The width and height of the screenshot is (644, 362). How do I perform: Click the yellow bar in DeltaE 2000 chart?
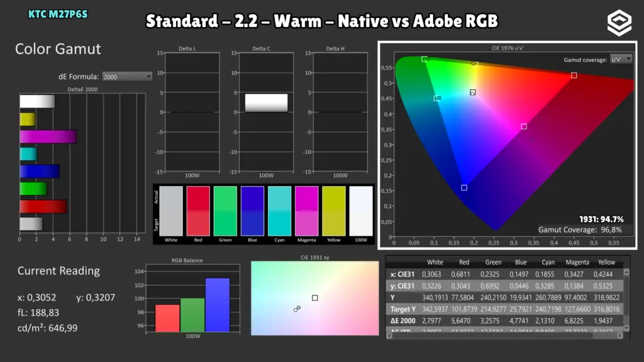point(28,119)
